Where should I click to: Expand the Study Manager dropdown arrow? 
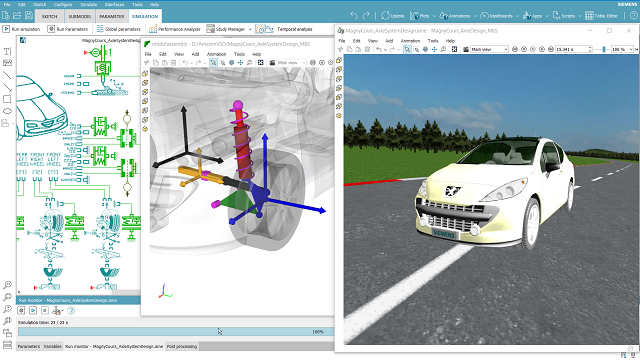coord(250,29)
